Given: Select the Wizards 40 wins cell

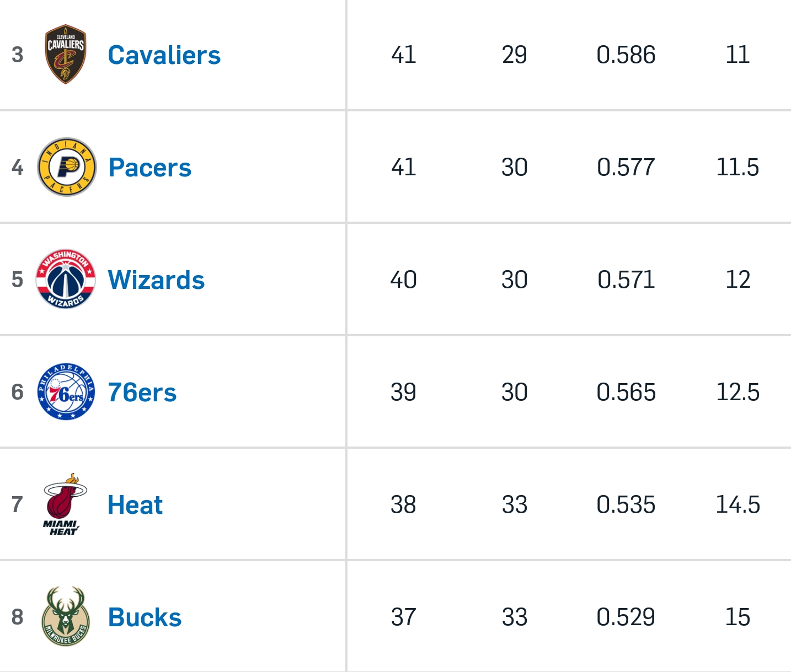Looking at the screenshot, I should pos(403,279).
